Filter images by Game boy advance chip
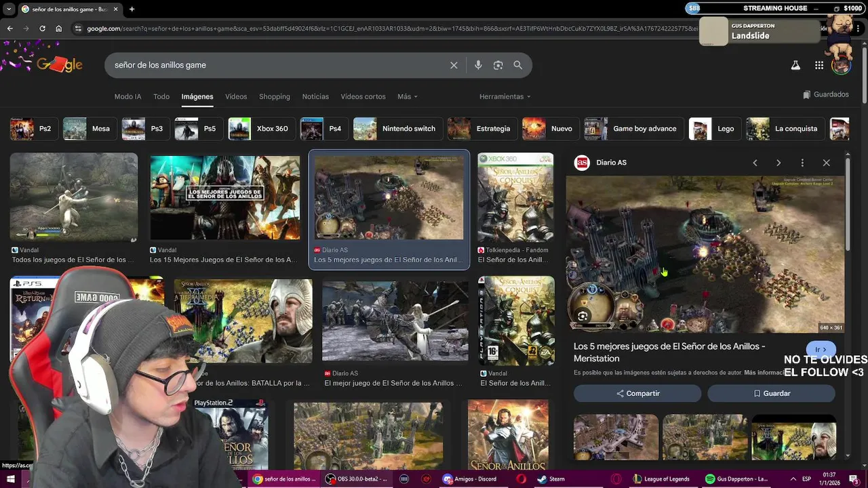Screen dimensions: 868x488 634,129
